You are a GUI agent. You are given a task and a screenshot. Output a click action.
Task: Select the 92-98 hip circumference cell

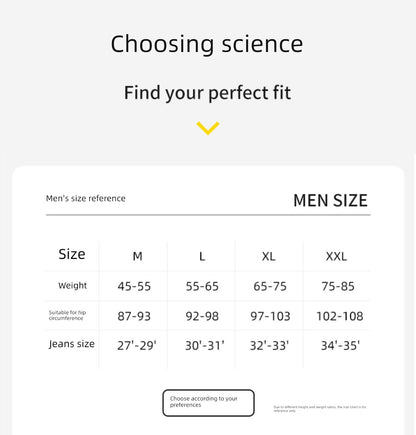[x=202, y=316]
